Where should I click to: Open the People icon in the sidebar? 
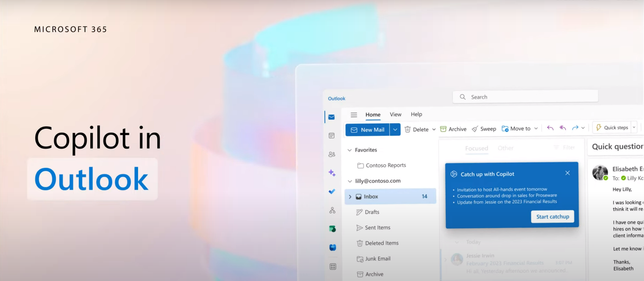(x=332, y=154)
